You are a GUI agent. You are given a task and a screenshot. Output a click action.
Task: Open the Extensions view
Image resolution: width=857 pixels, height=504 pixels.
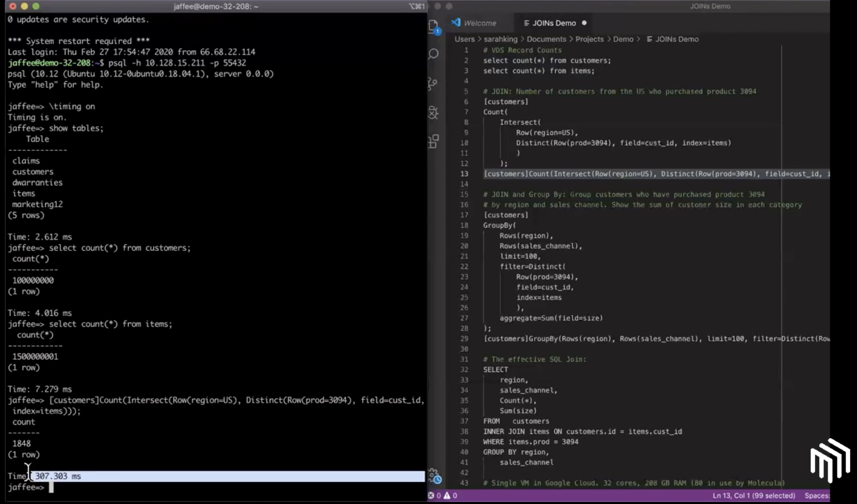(x=434, y=141)
